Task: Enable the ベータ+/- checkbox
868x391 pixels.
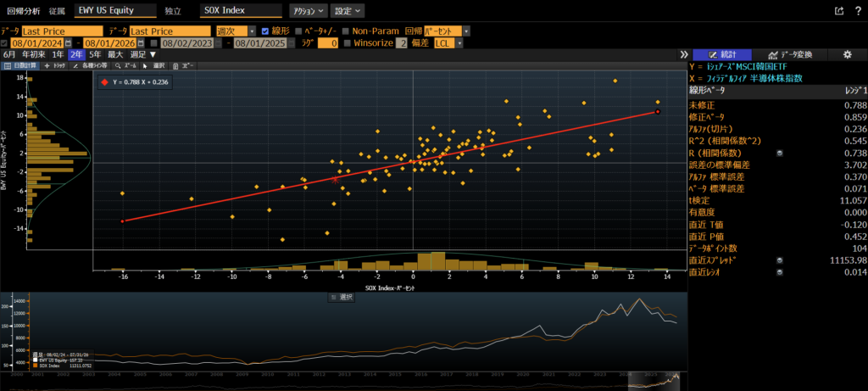Action: [299, 31]
